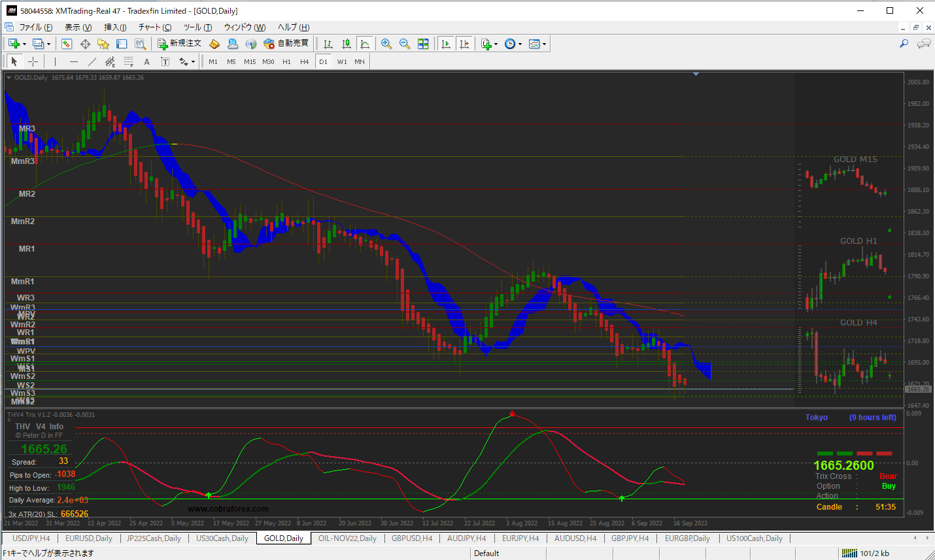Select the Crosshair tool

tap(33, 61)
